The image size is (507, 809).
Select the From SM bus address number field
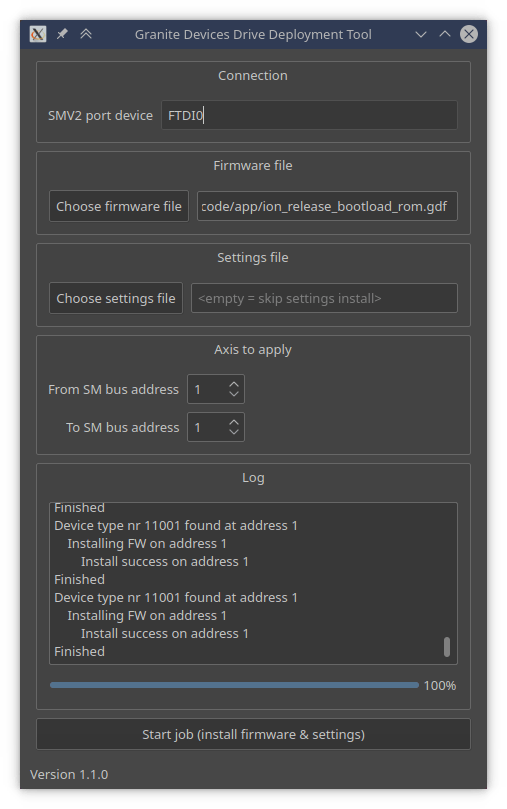click(x=216, y=389)
